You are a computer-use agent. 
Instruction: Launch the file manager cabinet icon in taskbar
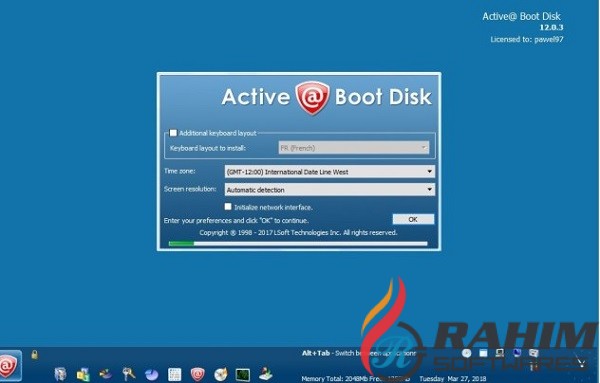tap(60, 374)
